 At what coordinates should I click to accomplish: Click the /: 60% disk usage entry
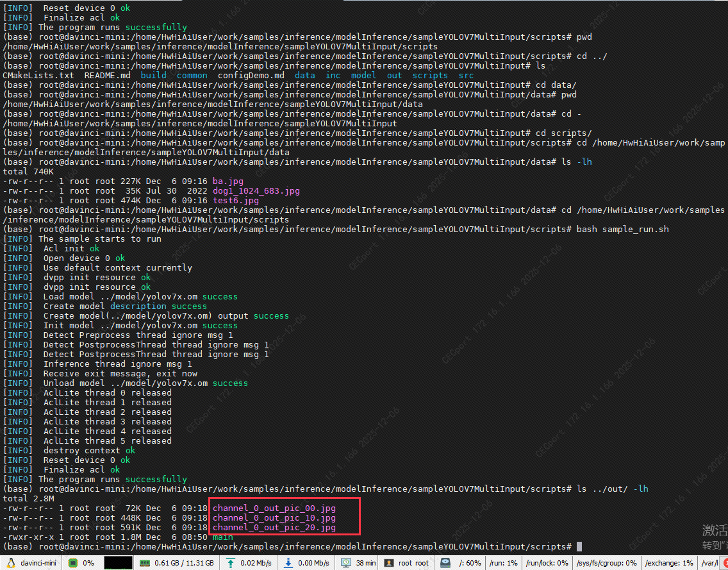pos(470,563)
